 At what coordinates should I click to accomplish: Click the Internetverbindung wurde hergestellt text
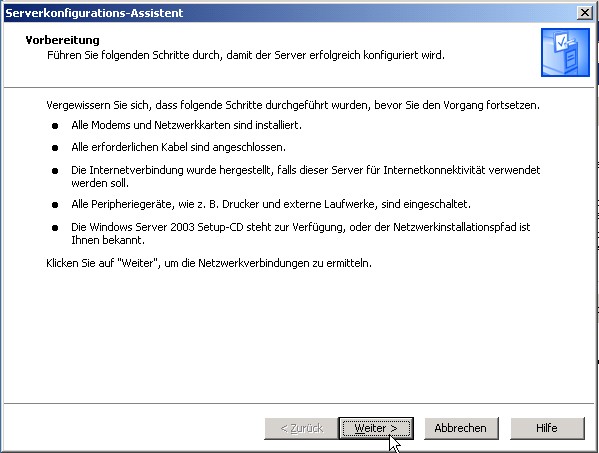[306, 176]
